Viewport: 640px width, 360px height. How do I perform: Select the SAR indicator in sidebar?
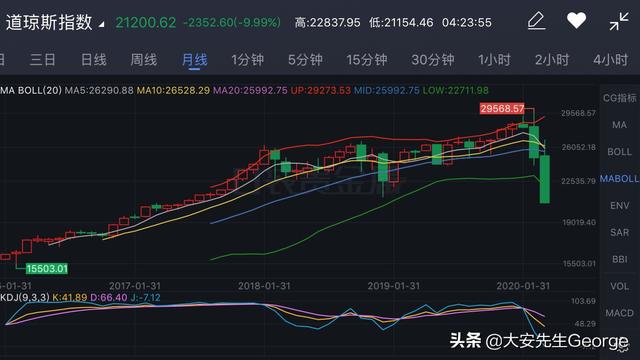pyautogui.click(x=620, y=233)
